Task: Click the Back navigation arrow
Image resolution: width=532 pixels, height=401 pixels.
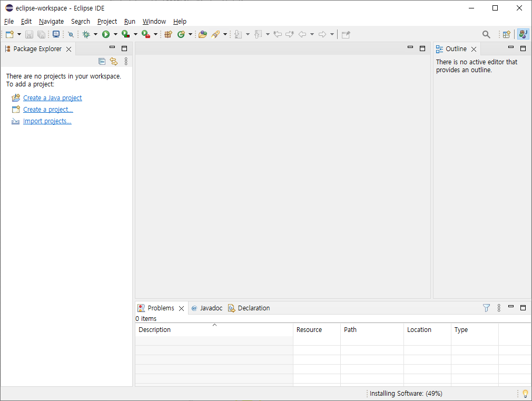Action: (x=302, y=34)
